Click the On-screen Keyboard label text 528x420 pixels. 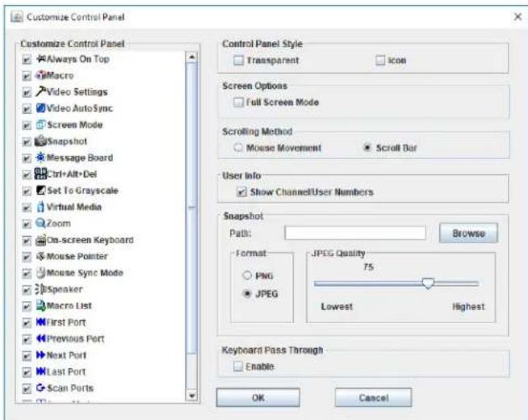[x=90, y=240]
